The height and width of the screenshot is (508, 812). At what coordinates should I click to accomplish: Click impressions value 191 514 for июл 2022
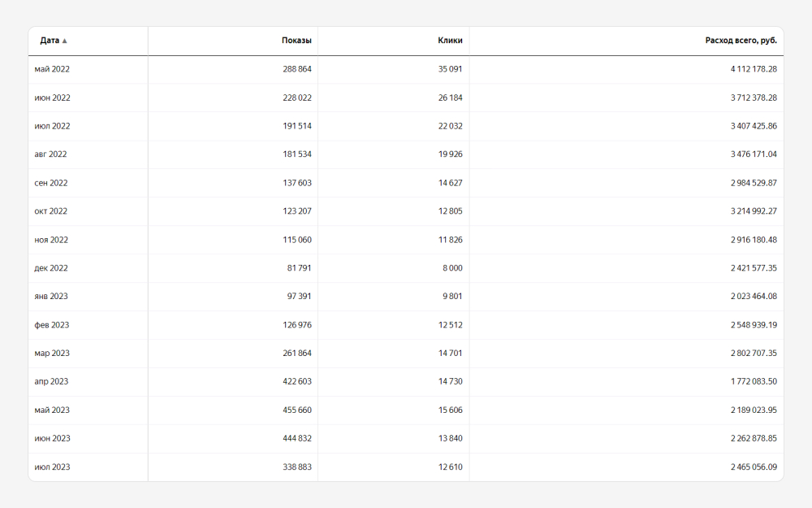[x=294, y=126]
